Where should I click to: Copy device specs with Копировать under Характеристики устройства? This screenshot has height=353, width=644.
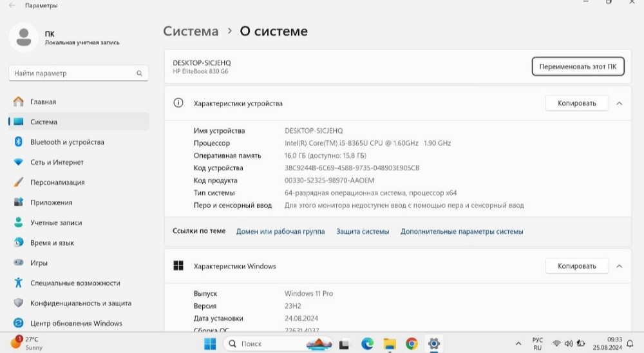point(576,103)
